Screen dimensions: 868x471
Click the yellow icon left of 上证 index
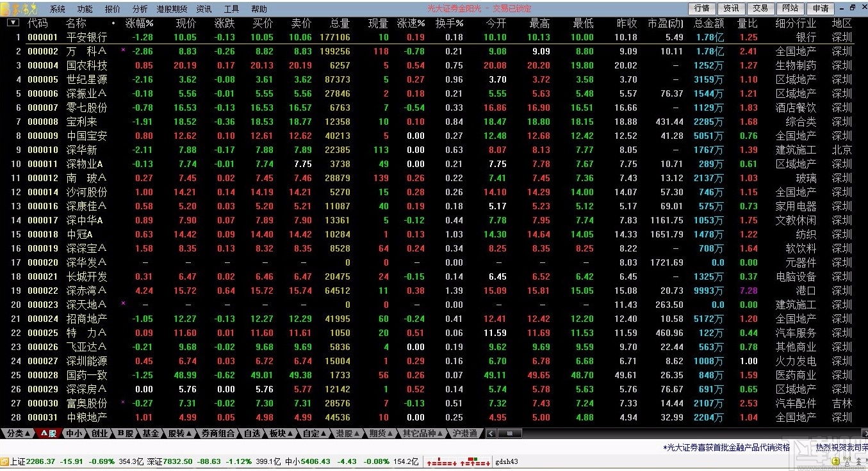pyautogui.click(x=4, y=461)
